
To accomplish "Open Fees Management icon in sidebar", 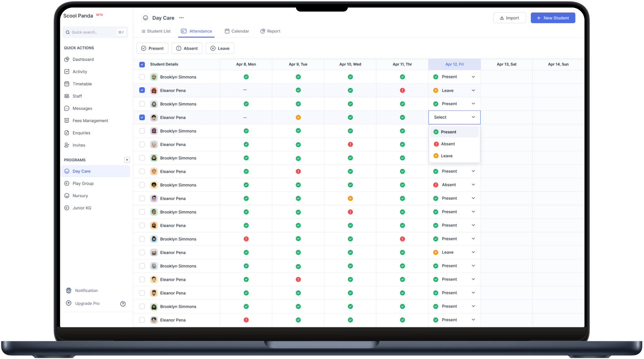I will pyautogui.click(x=67, y=121).
